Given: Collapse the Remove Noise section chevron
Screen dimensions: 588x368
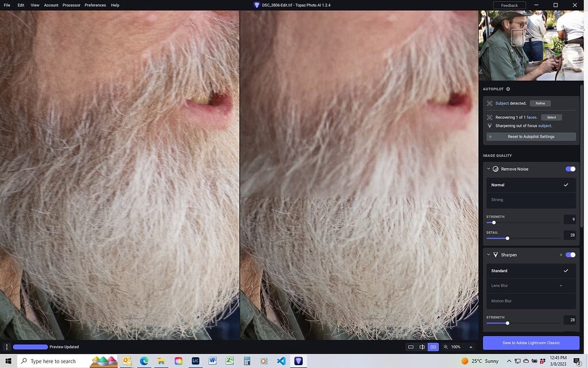Looking at the screenshot, I should [x=489, y=168].
